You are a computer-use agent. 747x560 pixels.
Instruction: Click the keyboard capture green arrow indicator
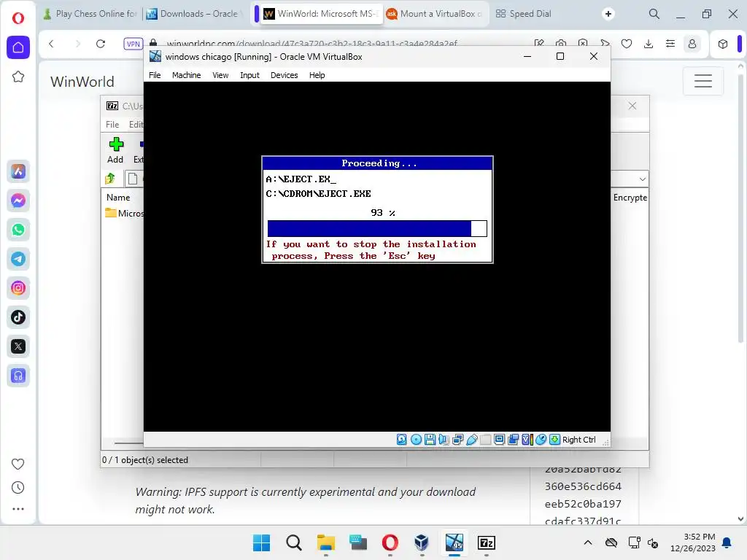554,440
